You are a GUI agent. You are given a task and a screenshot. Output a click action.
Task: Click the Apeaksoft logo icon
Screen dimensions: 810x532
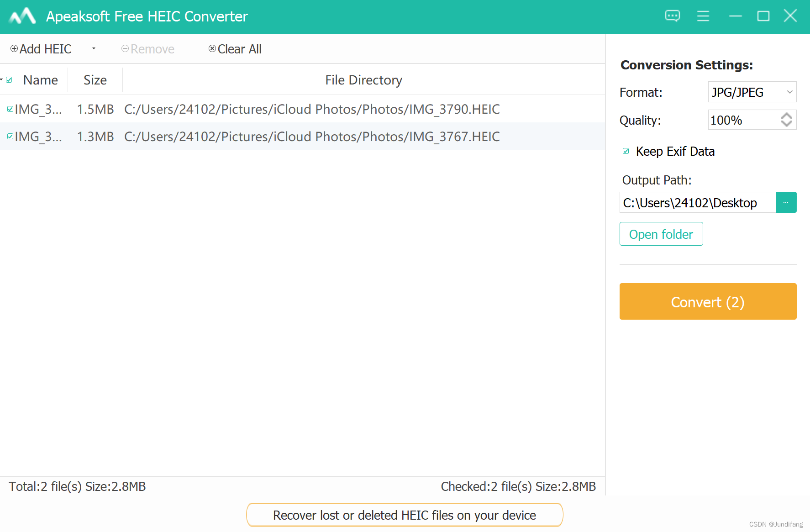tap(22, 16)
